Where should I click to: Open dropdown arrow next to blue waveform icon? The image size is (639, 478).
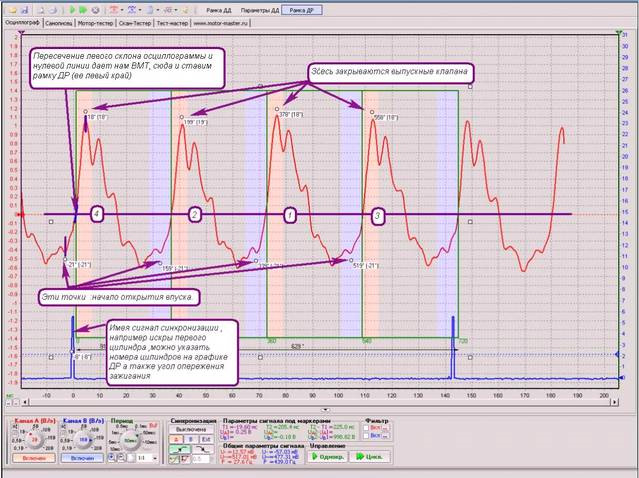[140, 10]
